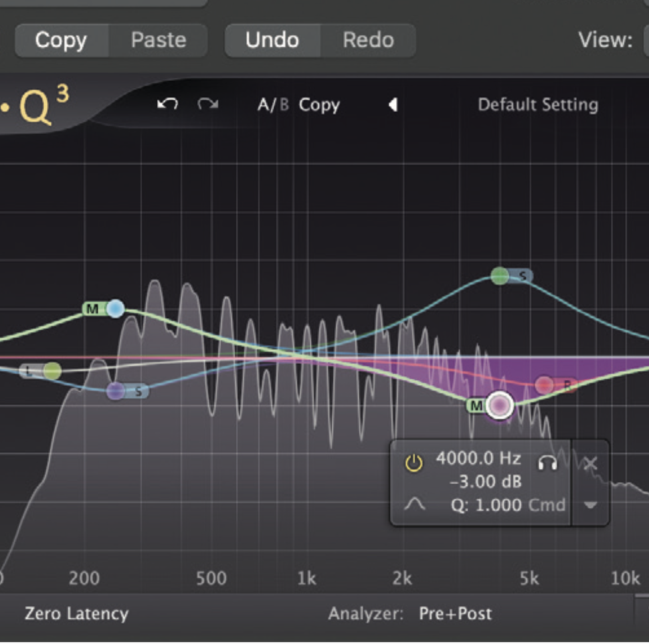Click the left arrow to load the previous preset
The image size is (649, 644).
click(393, 105)
